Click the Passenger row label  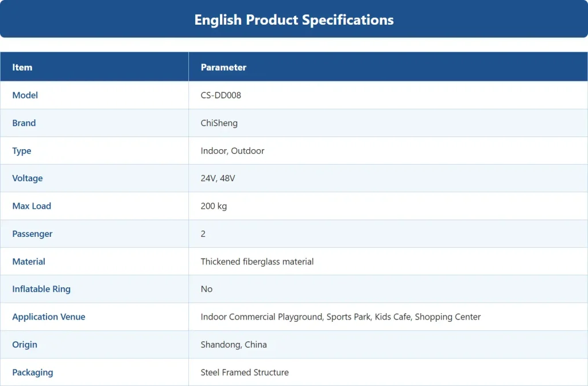(32, 234)
